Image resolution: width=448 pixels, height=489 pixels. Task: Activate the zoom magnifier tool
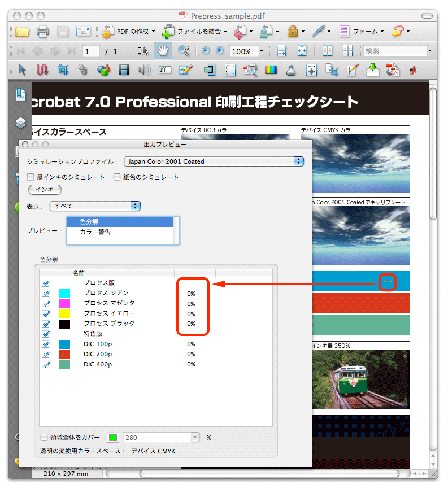[184, 50]
